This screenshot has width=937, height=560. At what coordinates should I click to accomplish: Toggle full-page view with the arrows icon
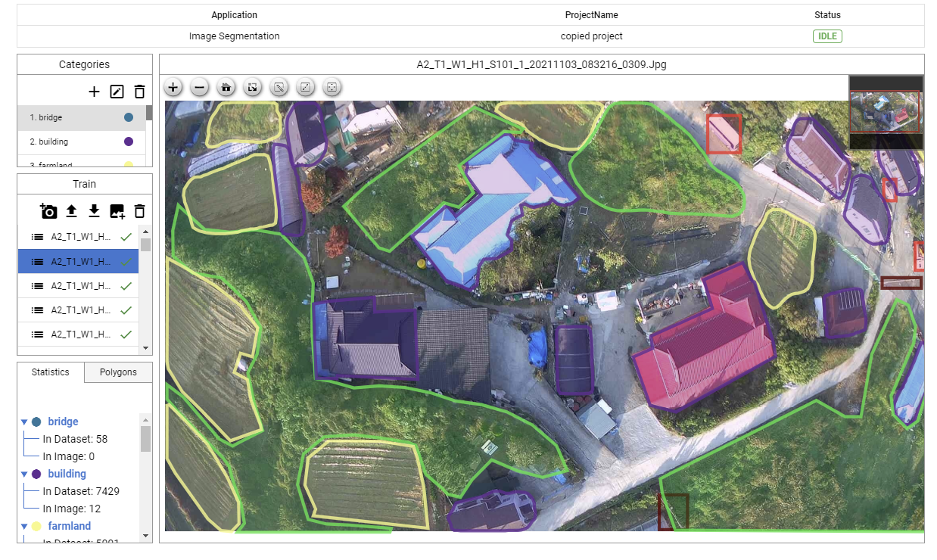click(x=253, y=87)
